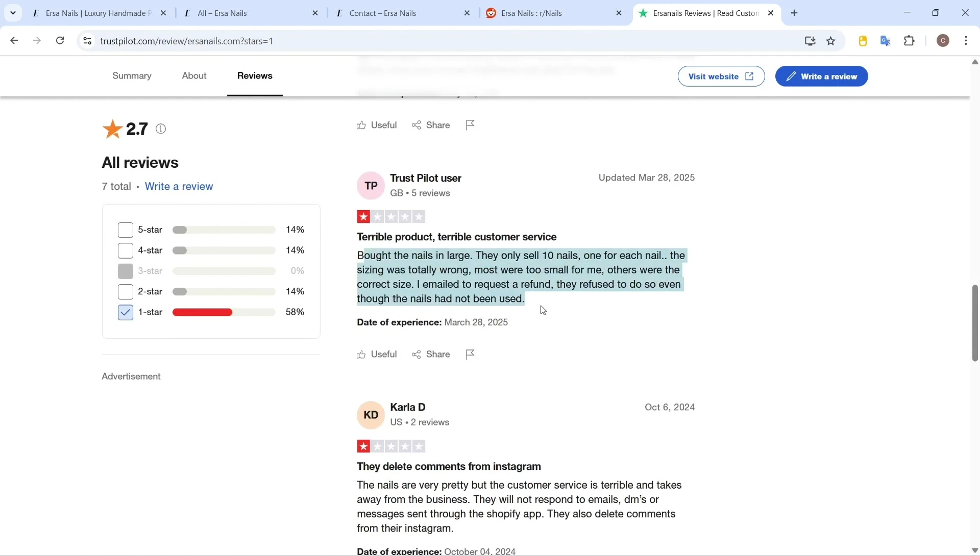Click the 5-star rating distribution bar

point(224,230)
